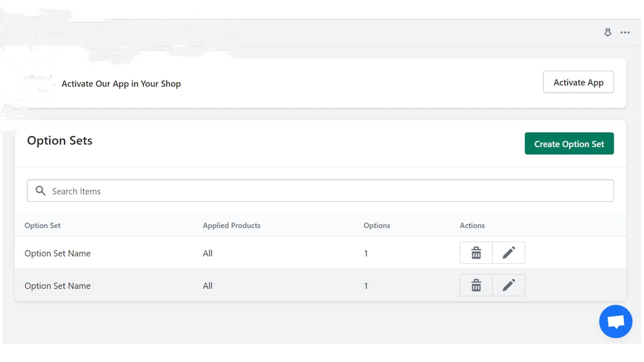The image size is (644, 362).
Task: Delete the first option set with trash icon
Action: click(x=476, y=253)
